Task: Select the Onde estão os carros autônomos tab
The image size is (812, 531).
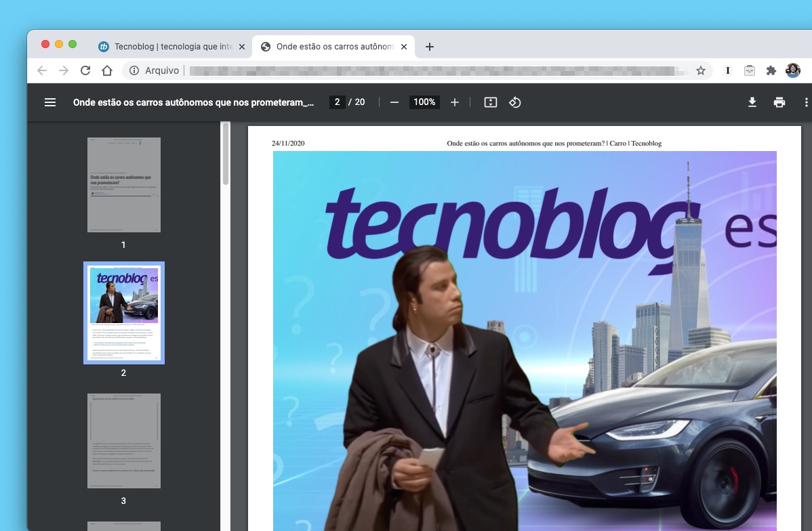Action: pyautogui.click(x=333, y=47)
